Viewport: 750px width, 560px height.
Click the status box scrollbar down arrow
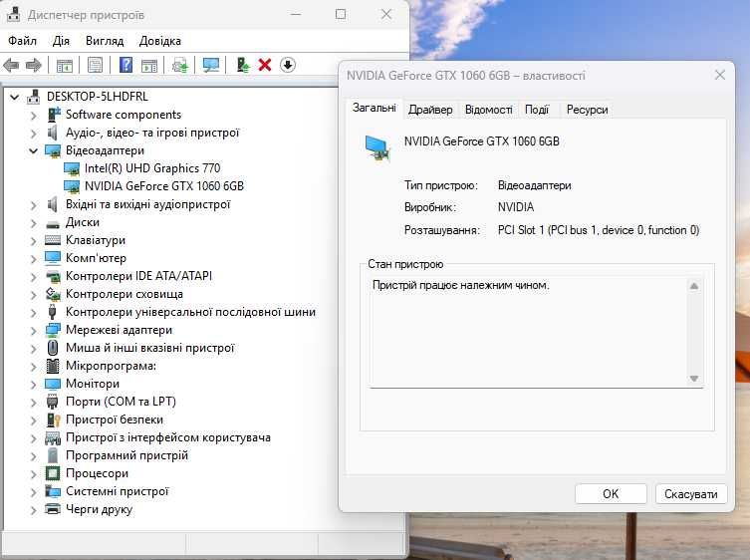point(694,378)
